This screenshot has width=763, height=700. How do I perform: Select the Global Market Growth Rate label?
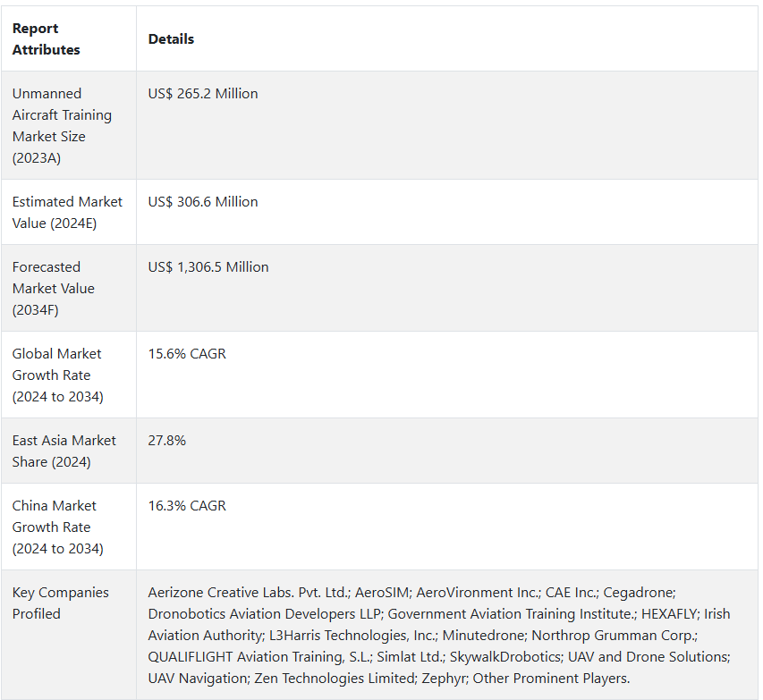pos(57,375)
